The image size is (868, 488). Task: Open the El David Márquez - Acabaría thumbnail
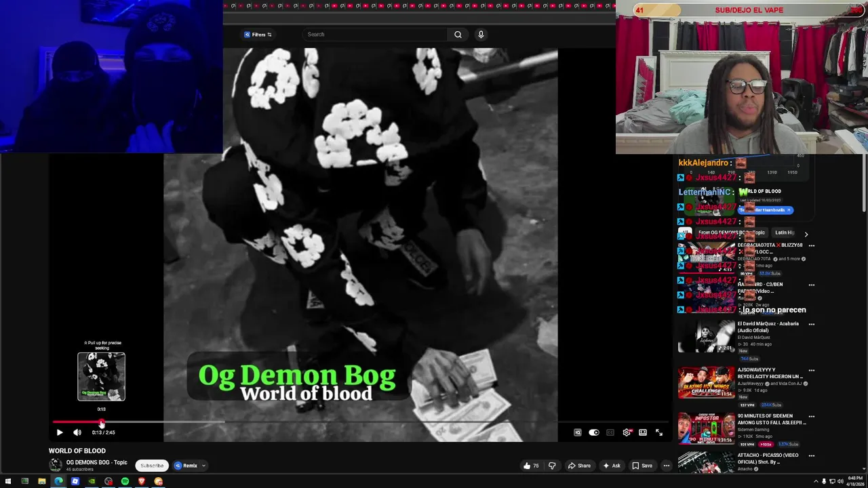point(706,337)
